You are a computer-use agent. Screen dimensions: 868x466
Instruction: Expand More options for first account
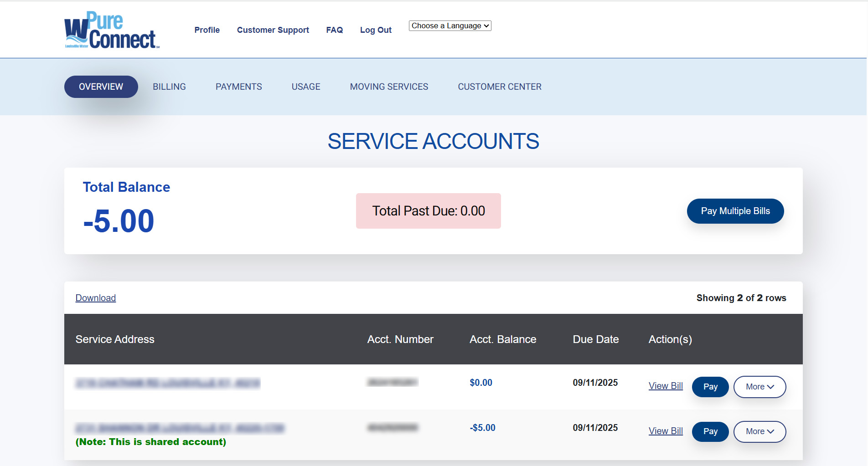(x=759, y=387)
